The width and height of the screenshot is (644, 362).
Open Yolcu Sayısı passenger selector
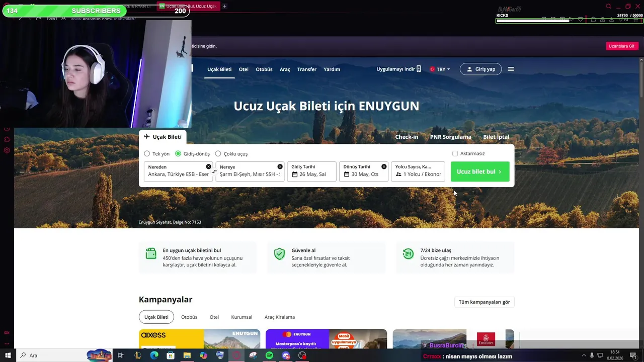(418, 171)
